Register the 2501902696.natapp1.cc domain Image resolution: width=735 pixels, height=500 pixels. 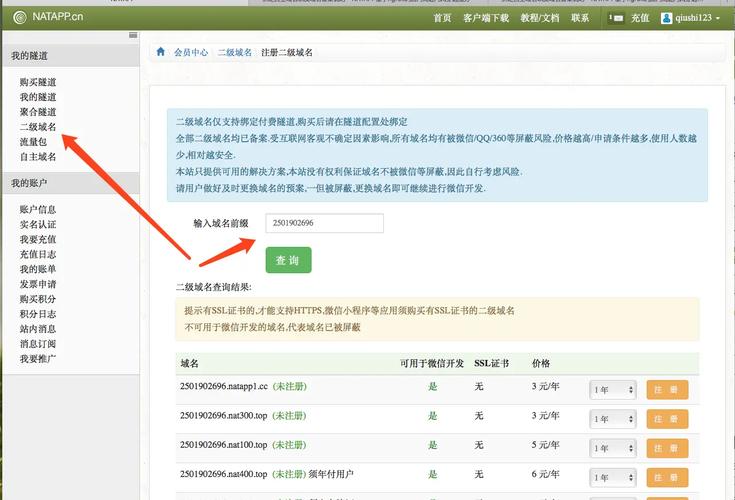(667, 390)
